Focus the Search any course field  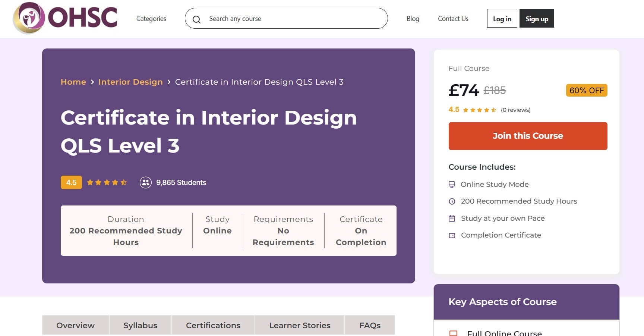pyautogui.click(x=286, y=18)
